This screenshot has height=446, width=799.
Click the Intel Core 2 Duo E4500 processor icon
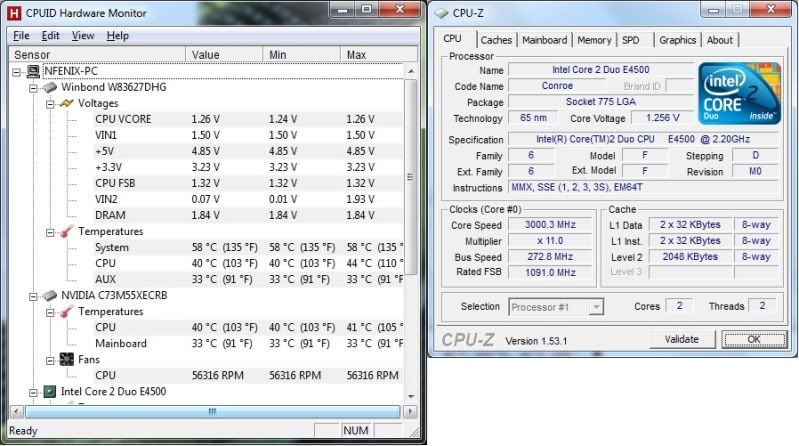point(49,391)
